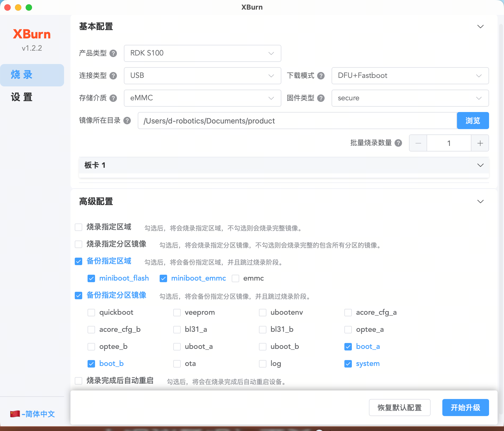The height and width of the screenshot is (431, 504).
Task: Collapse the 高级配置 section chevron
Action: (480, 202)
